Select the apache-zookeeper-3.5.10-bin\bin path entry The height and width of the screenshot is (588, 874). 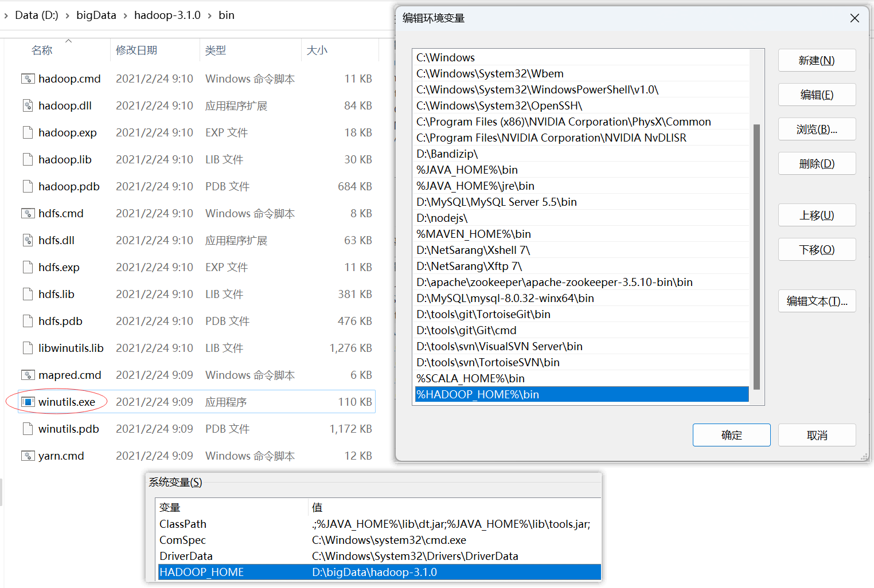(582, 282)
